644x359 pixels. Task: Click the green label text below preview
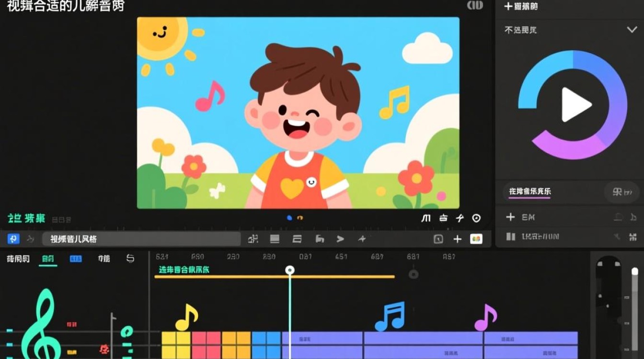coord(27,218)
